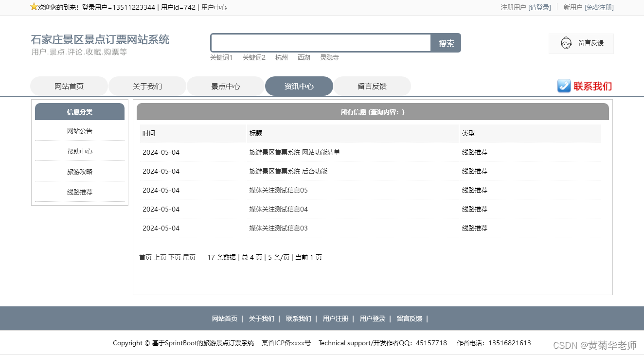Select the 关键词2 suggested keyword
Image resolution: width=644 pixels, height=355 pixels.
pyautogui.click(x=254, y=57)
